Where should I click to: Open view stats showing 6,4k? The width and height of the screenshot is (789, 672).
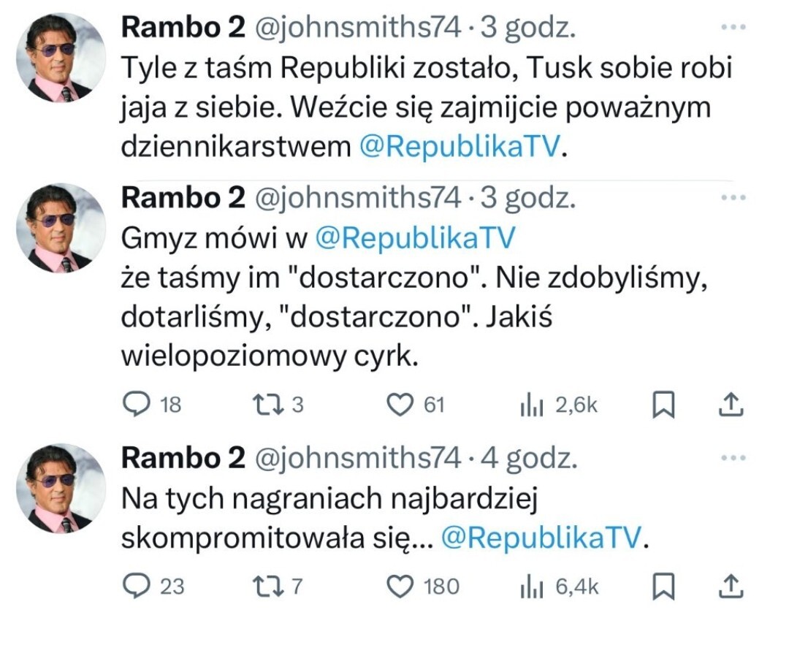point(533,587)
